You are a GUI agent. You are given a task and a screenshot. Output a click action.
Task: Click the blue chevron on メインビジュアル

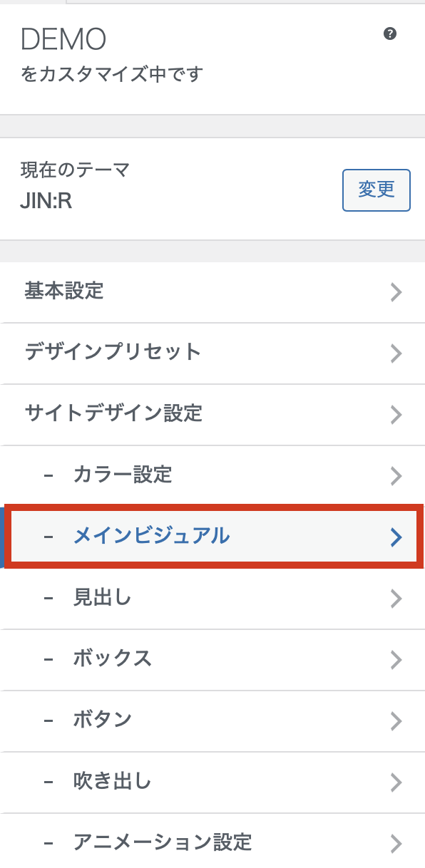tap(396, 537)
